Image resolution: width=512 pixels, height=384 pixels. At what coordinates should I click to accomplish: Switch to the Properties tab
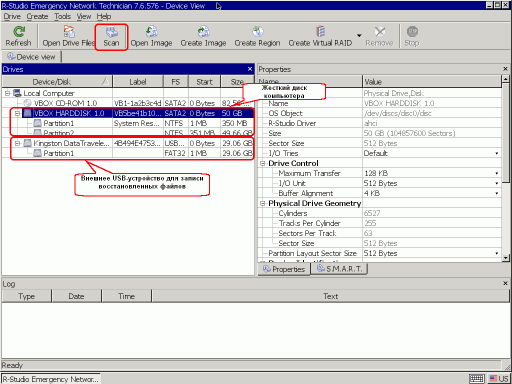click(x=284, y=269)
